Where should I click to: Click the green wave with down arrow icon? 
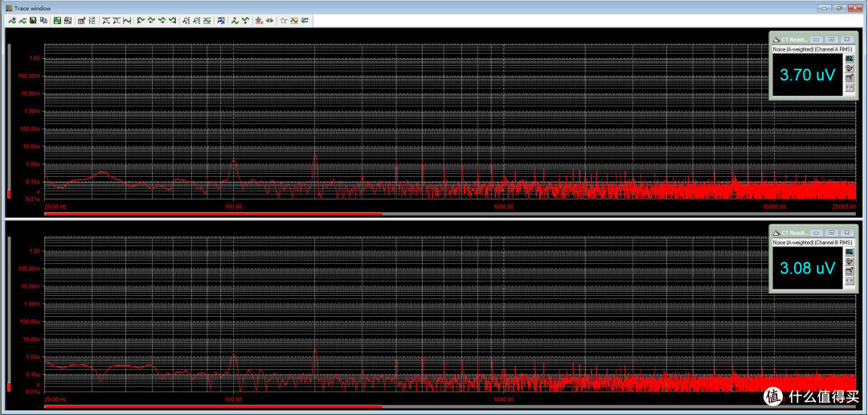point(245,21)
